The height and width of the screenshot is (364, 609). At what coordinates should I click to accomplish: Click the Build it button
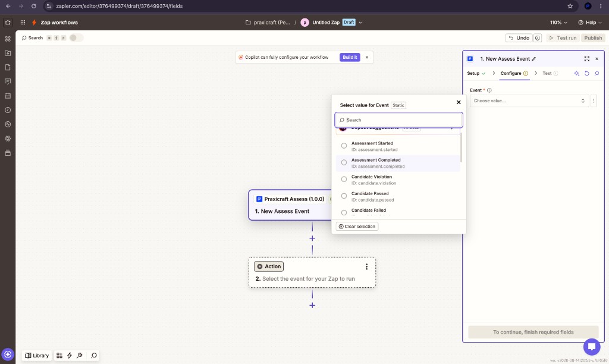click(350, 57)
